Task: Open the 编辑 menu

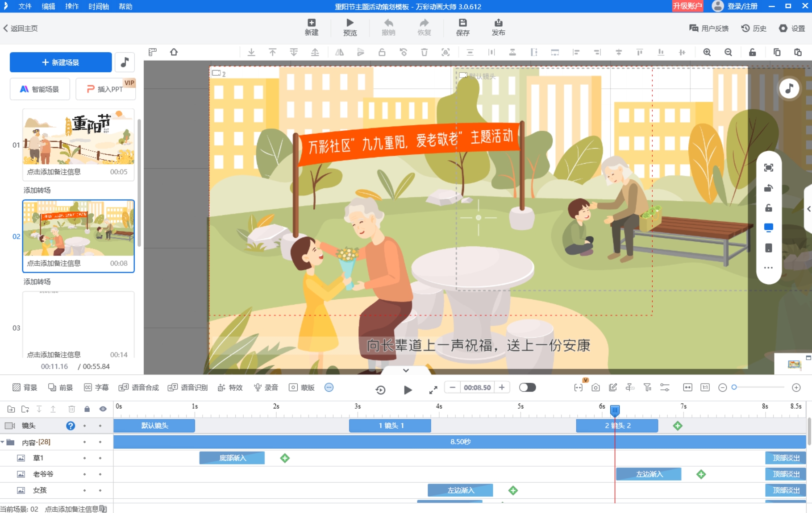Action: [48, 6]
